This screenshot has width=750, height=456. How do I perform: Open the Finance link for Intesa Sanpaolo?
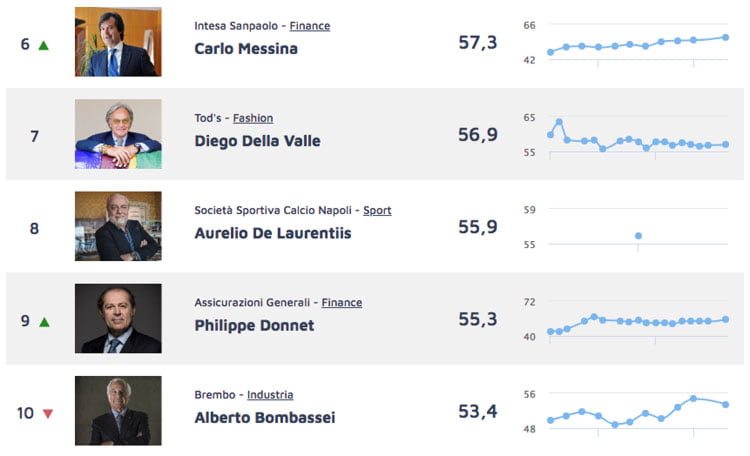point(309,26)
